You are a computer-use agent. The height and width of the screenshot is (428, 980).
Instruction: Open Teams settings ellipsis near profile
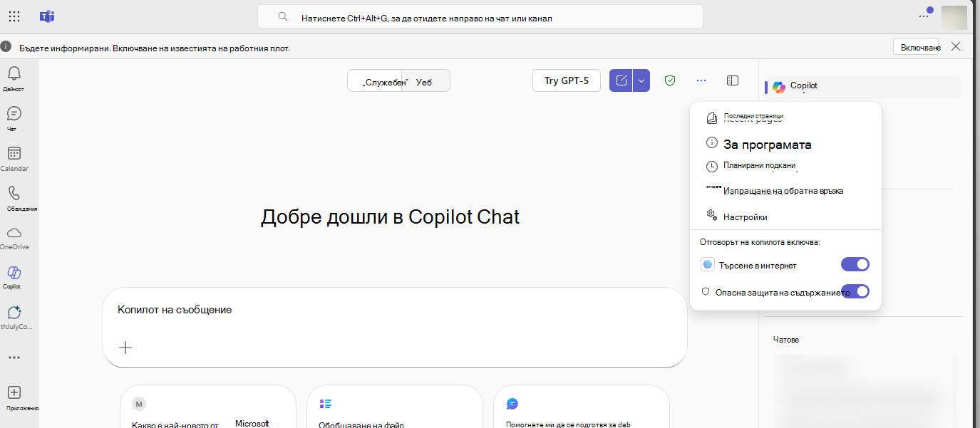click(x=924, y=16)
